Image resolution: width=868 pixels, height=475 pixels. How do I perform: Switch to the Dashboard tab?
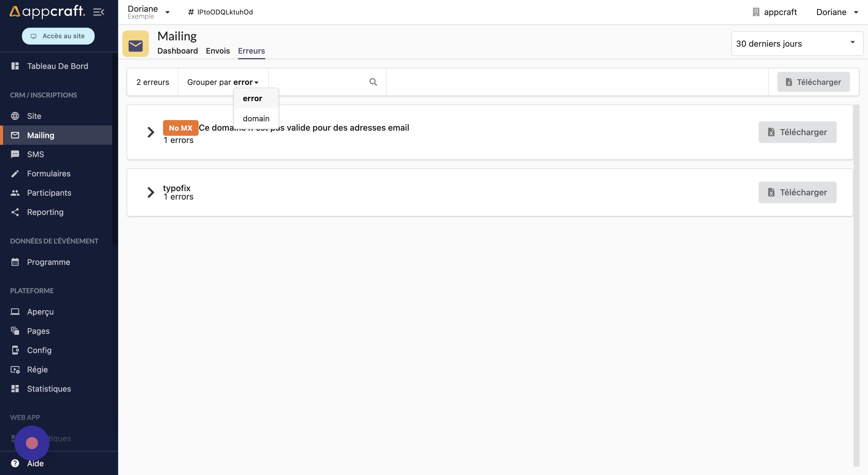(x=177, y=50)
